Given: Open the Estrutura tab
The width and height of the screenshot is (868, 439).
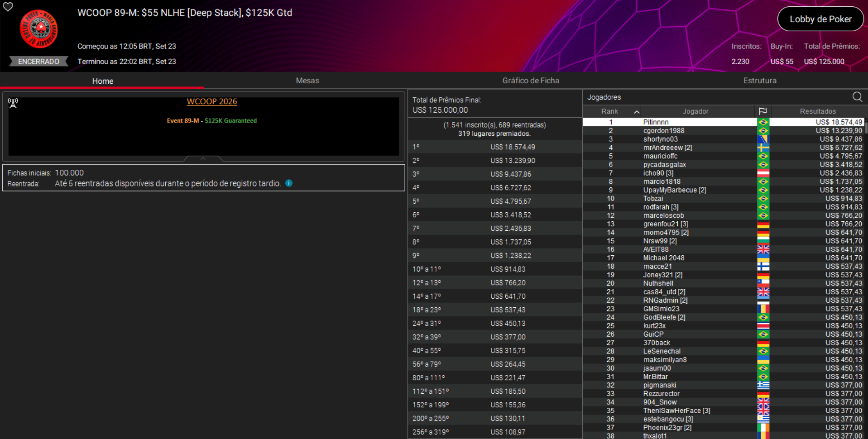Looking at the screenshot, I should tap(760, 81).
